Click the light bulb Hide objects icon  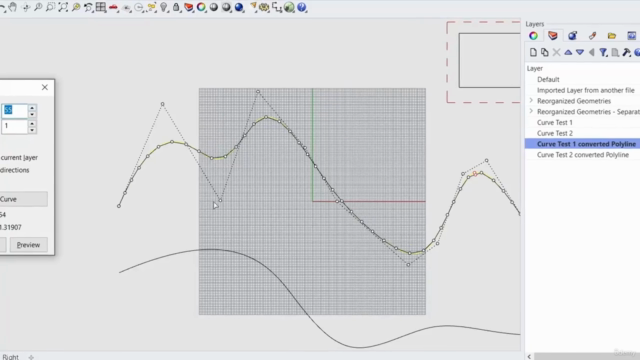(164, 7)
